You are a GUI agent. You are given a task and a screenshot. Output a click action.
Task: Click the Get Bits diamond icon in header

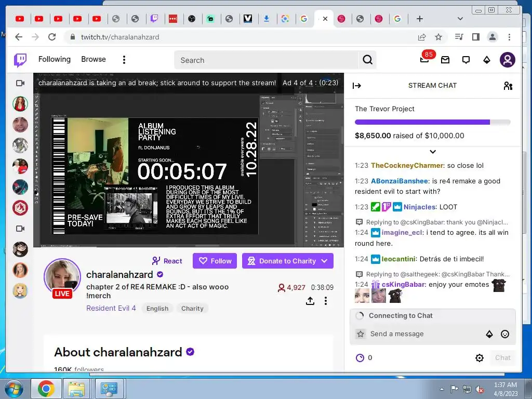[x=486, y=60]
